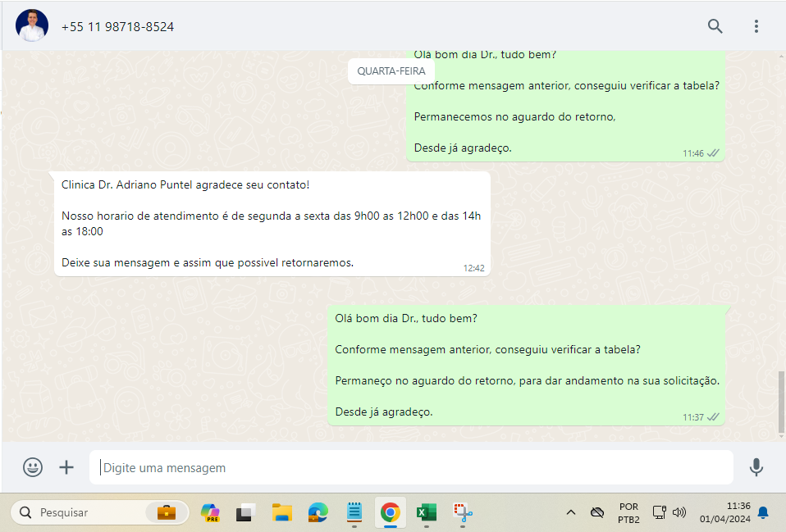
Task: Open the notification bell
Action: click(x=763, y=512)
